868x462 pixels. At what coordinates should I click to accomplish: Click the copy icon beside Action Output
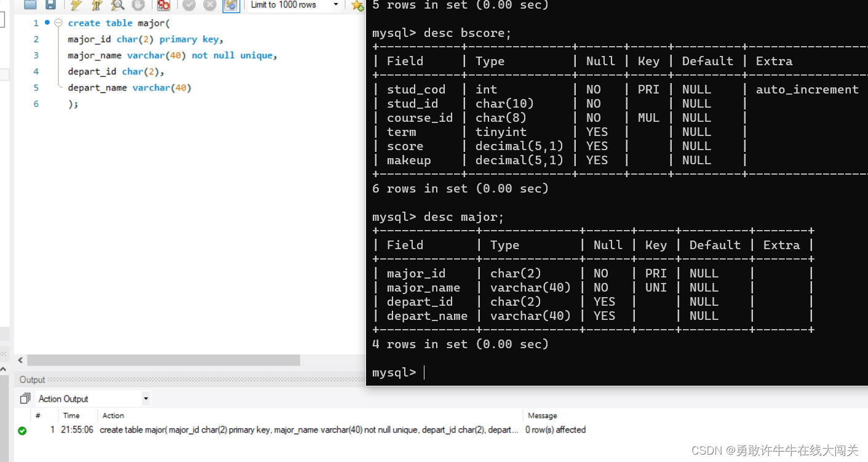coord(25,399)
